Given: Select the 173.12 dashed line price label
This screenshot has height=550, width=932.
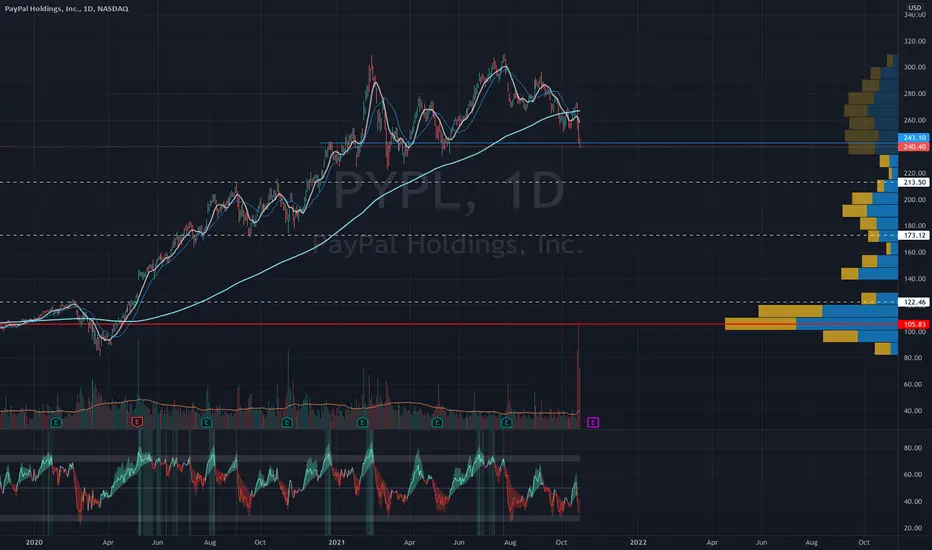Looking at the screenshot, I should pos(914,235).
